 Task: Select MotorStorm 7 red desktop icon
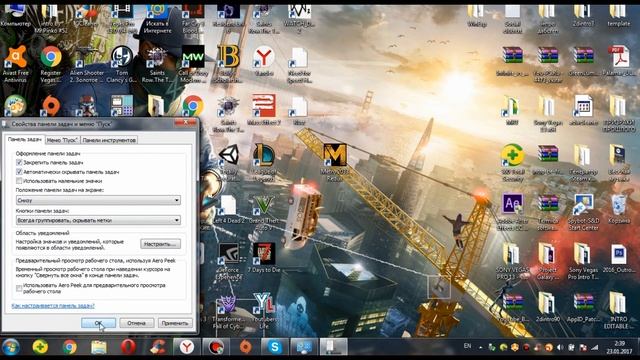(x=264, y=110)
